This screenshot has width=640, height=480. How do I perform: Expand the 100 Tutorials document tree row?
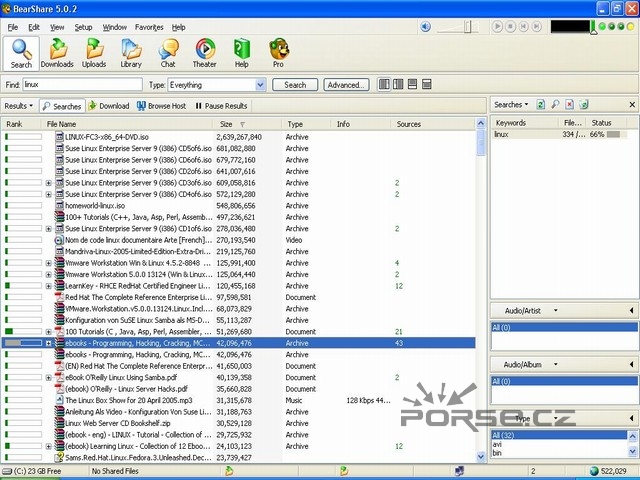[x=49, y=331]
